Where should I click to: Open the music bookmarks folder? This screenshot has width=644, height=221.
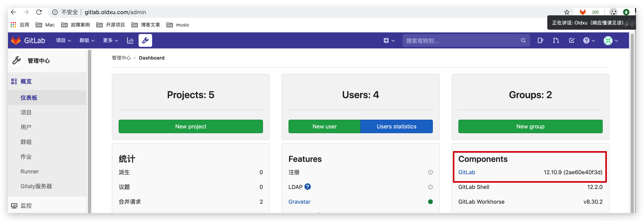178,25
